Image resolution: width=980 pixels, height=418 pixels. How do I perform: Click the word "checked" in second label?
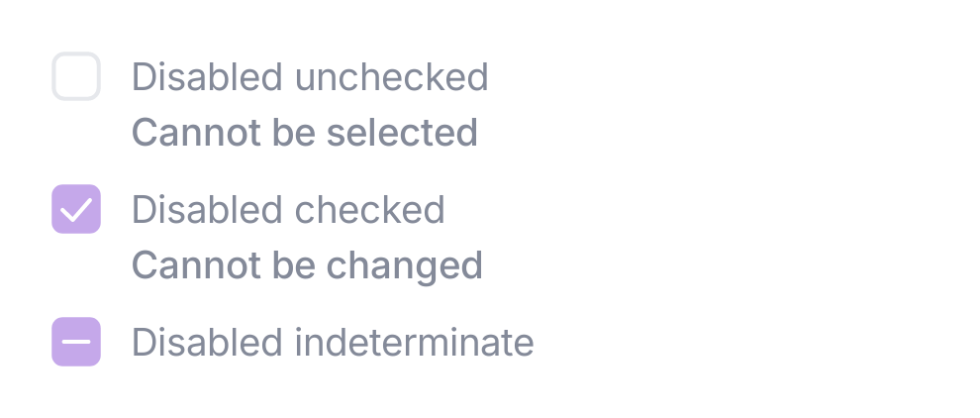click(369, 210)
